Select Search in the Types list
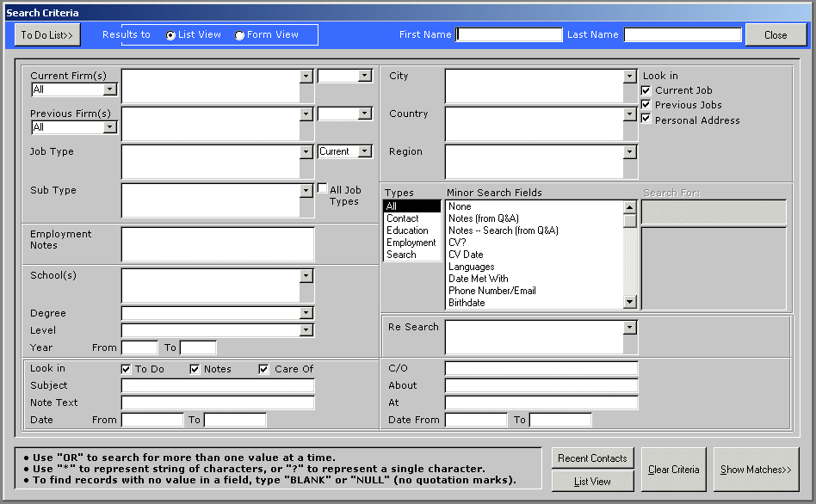The height and width of the screenshot is (504, 816). 411,255
